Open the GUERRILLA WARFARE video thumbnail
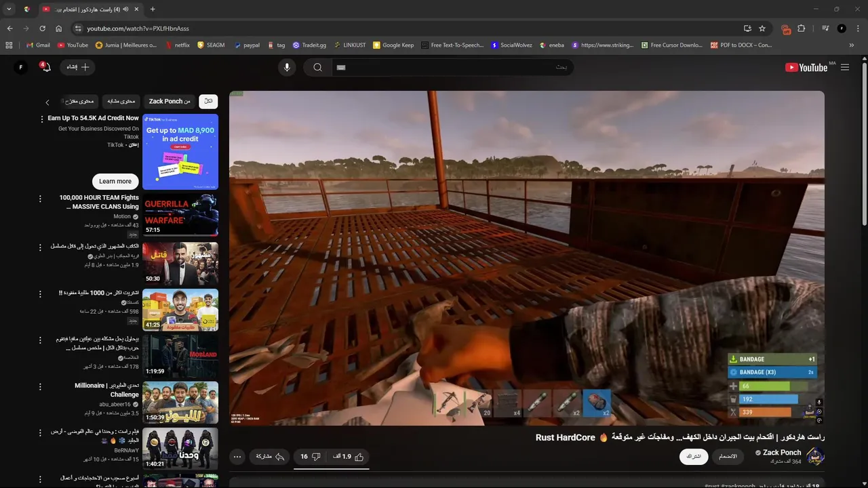868x488 pixels. coord(180,215)
